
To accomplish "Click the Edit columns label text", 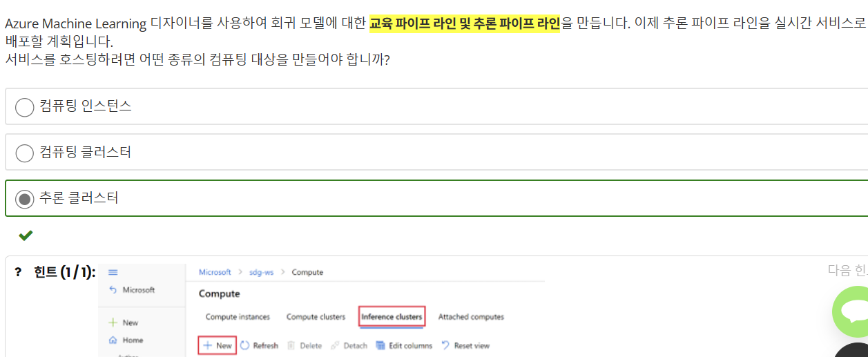I will click(410, 345).
